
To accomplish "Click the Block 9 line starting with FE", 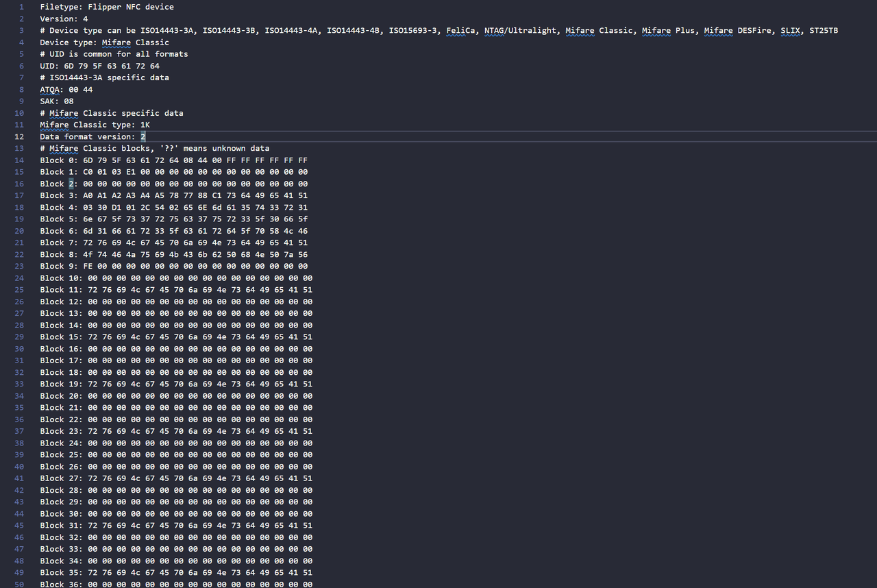I will point(174,266).
